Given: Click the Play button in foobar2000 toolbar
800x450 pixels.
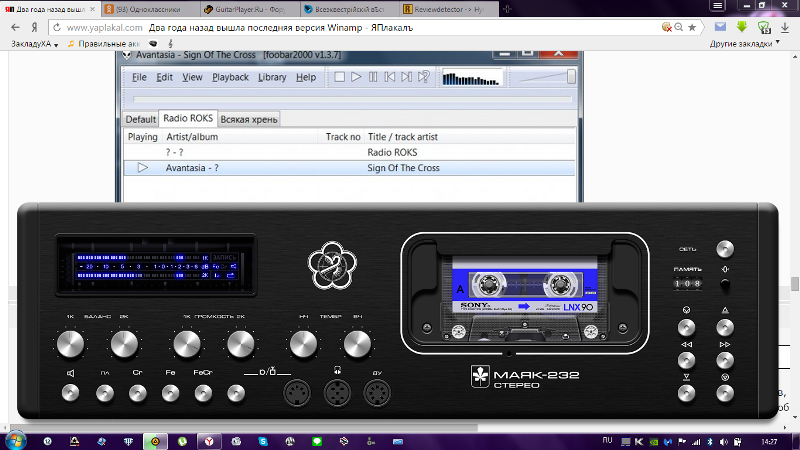Looking at the screenshot, I should coord(356,77).
